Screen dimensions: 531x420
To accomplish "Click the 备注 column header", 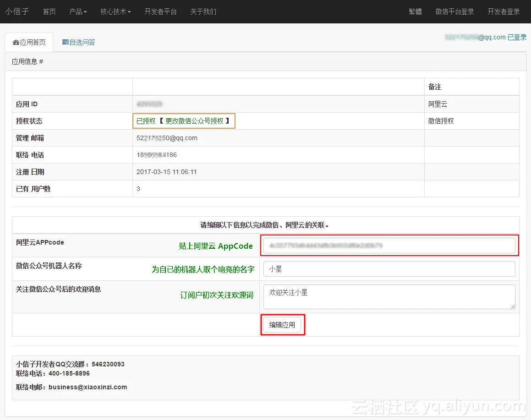I will [x=435, y=87].
